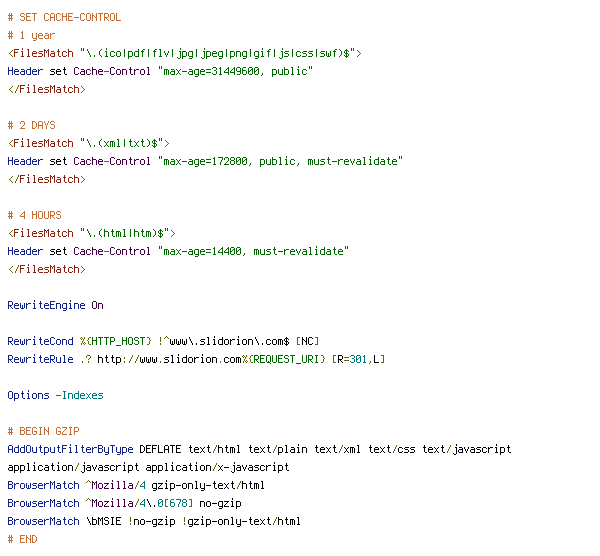This screenshot has width=600, height=556.
Task: Click the '# BEGIN GZIP' comment
Action: point(43,432)
